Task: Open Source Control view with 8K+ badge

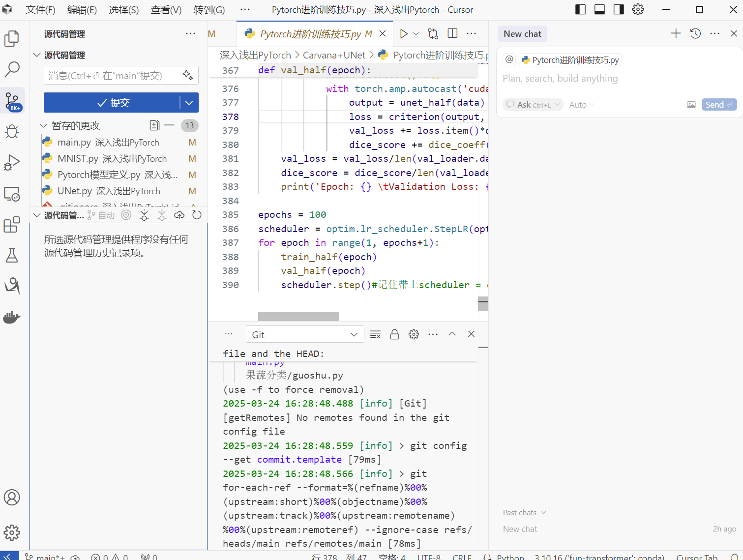Action: 12,101
